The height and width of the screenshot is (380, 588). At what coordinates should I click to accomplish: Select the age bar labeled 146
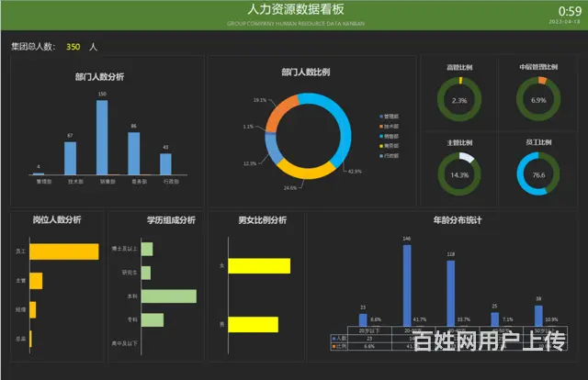407,285
